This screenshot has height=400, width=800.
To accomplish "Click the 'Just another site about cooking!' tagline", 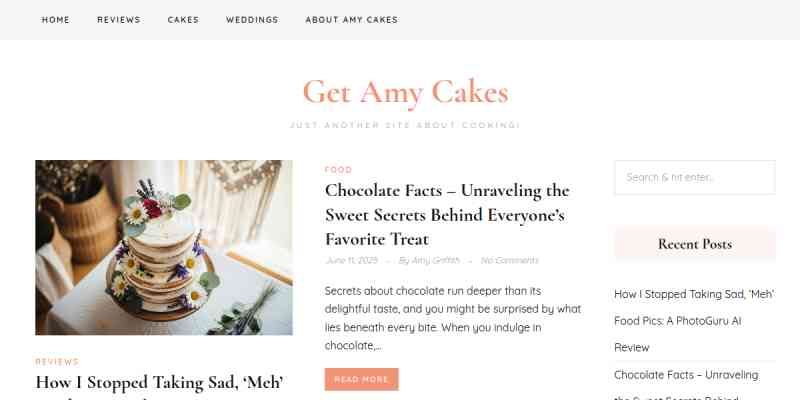I will [405, 125].
